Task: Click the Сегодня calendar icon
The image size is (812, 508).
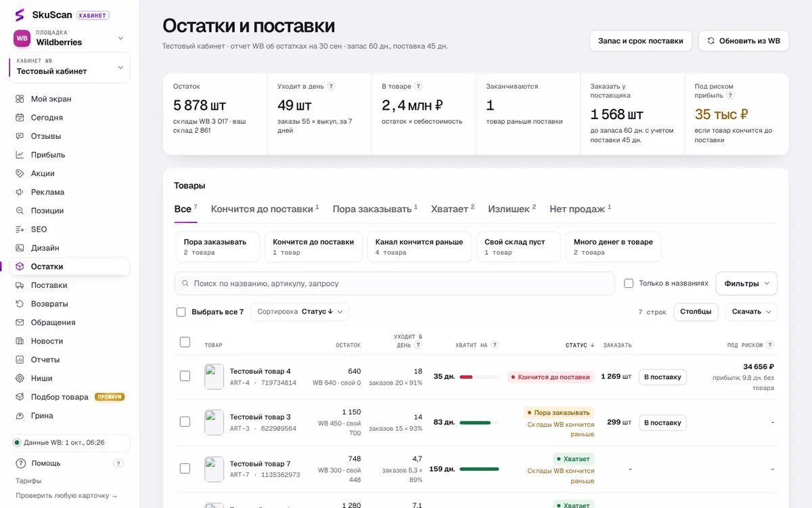Action: [20, 117]
